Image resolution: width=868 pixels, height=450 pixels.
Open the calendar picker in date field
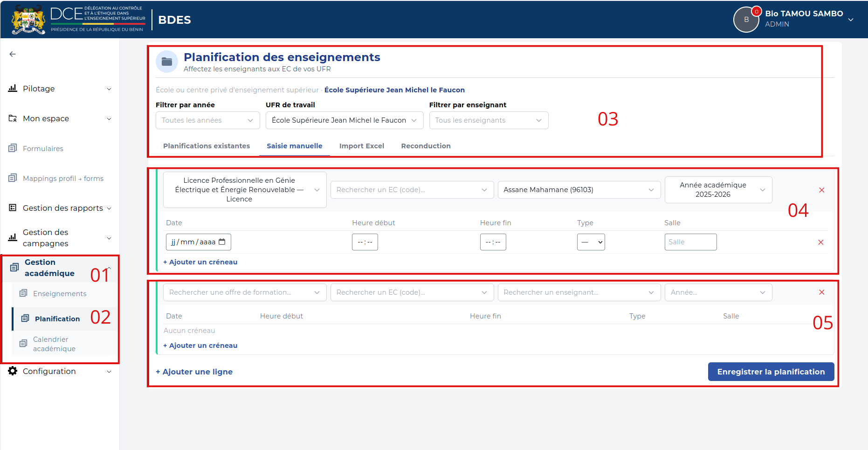tap(222, 242)
